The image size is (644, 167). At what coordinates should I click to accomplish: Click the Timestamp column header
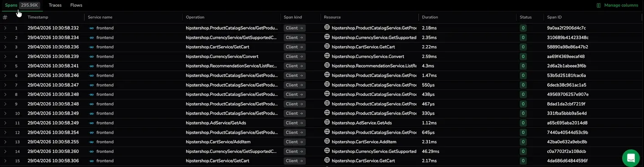[38, 17]
